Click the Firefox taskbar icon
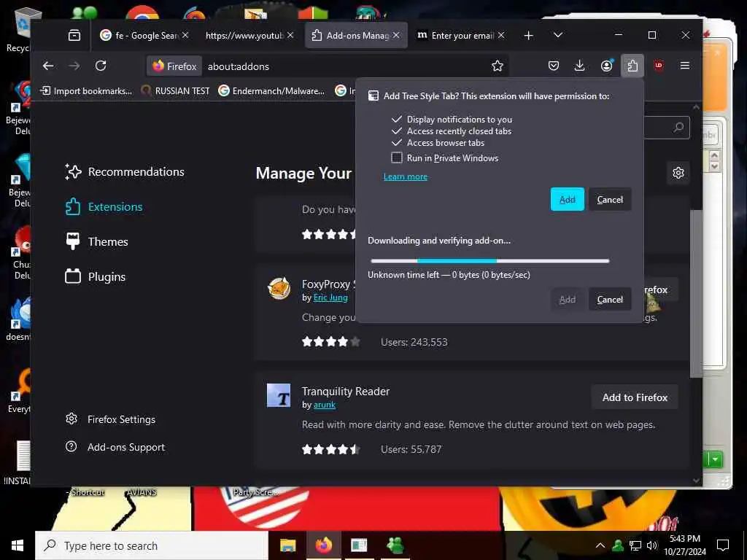The height and width of the screenshot is (560, 747). click(x=324, y=545)
